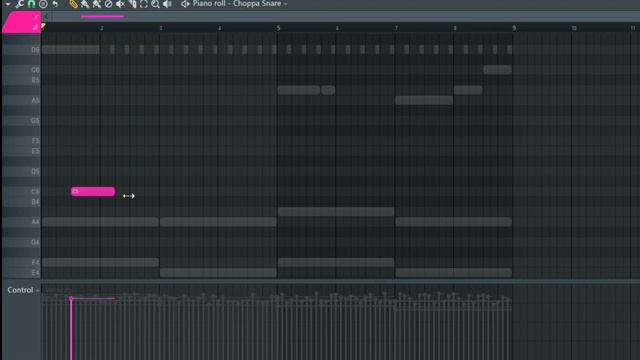Toggle the portamento switch in pink block

point(35,27)
